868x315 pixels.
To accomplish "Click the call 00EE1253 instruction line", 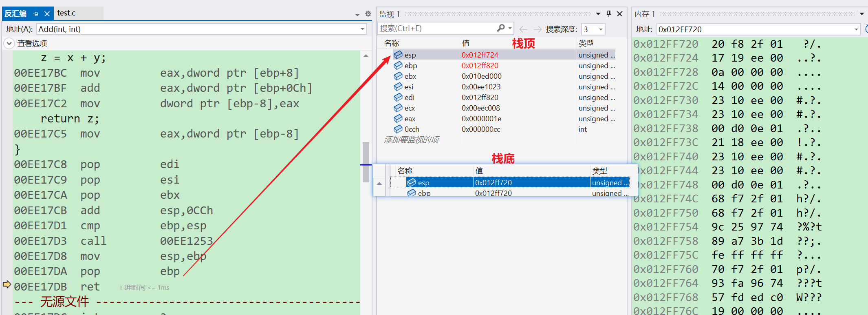I will (114, 241).
